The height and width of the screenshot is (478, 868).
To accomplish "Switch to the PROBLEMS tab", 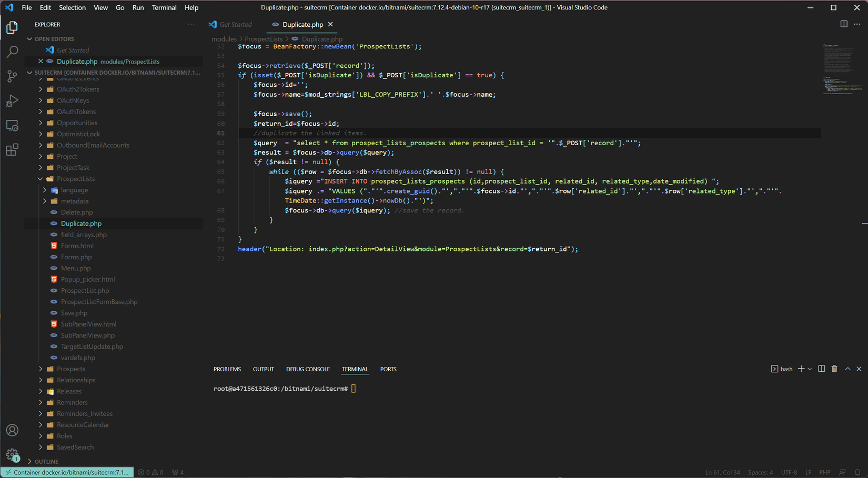I will click(227, 369).
